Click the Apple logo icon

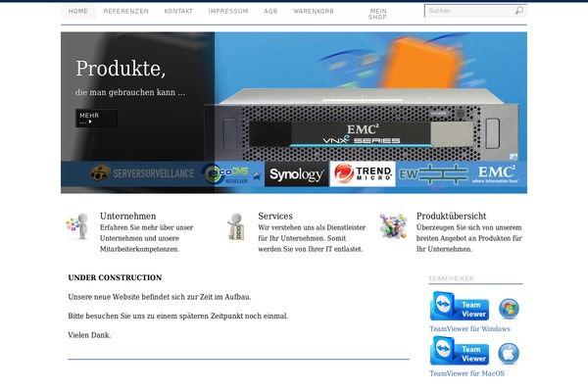click(509, 354)
